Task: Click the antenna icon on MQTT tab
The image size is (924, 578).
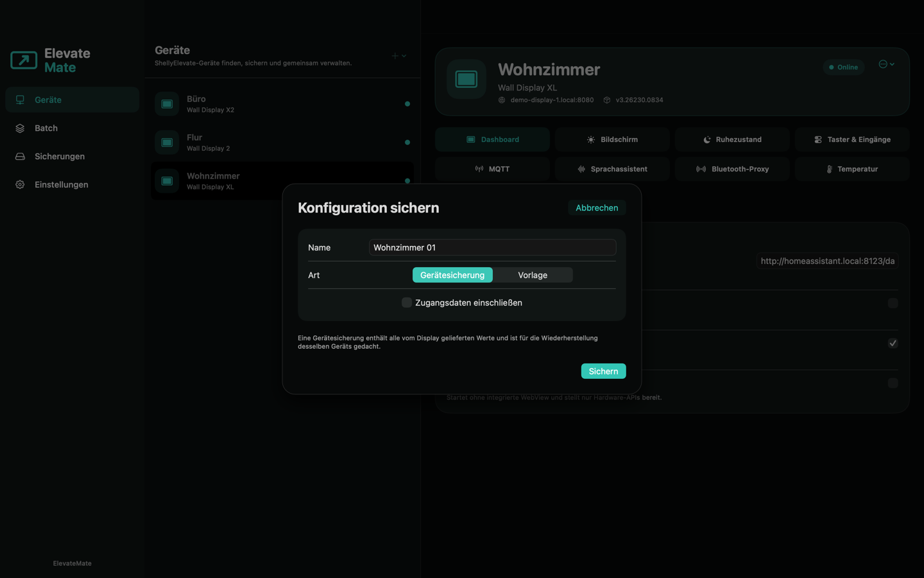Action: pyautogui.click(x=479, y=169)
